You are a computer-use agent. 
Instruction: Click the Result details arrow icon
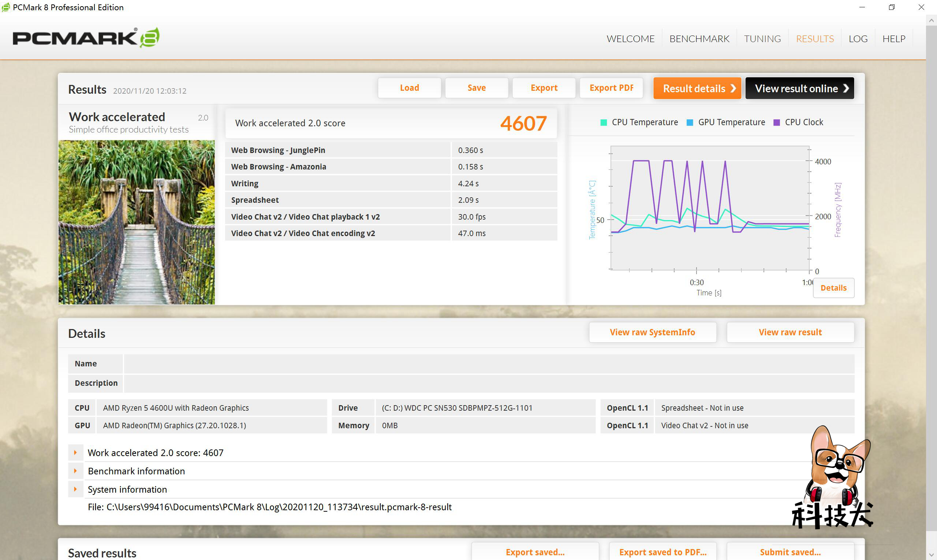click(x=734, y=88)
